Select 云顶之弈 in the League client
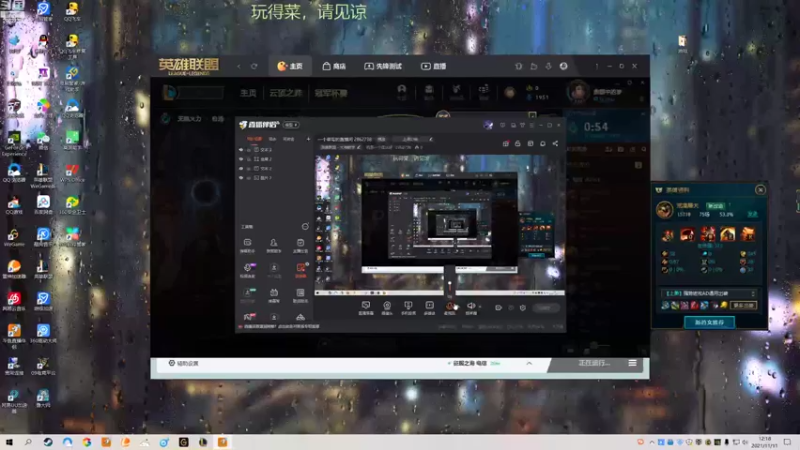This screenshot has height=450, width=800. click(285, 93)
